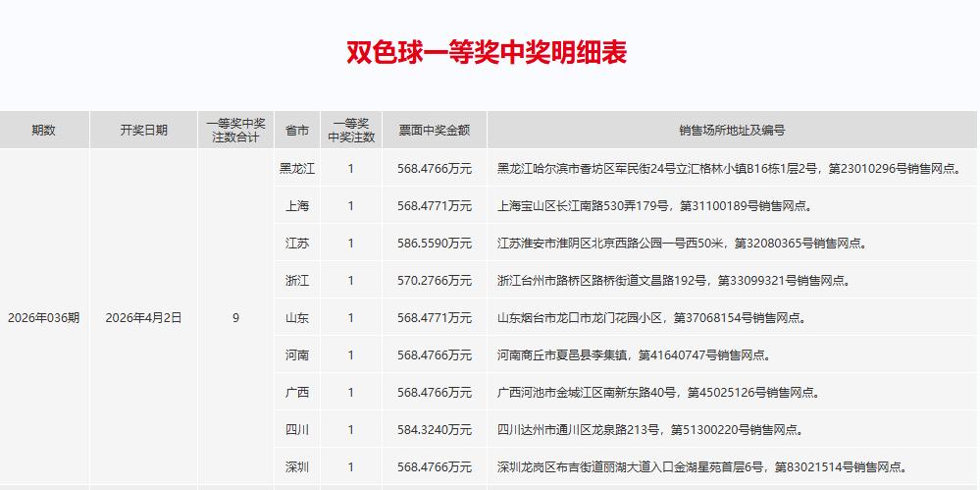Select the 2026年036期 cell
This screenshot has height=490, width=980.
[x=44, y=318]
